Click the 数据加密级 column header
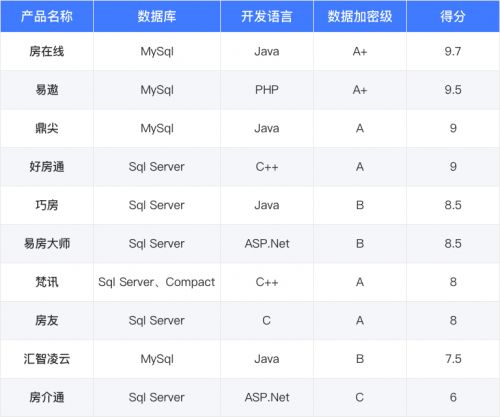500x417 pixels. (360, 16)
